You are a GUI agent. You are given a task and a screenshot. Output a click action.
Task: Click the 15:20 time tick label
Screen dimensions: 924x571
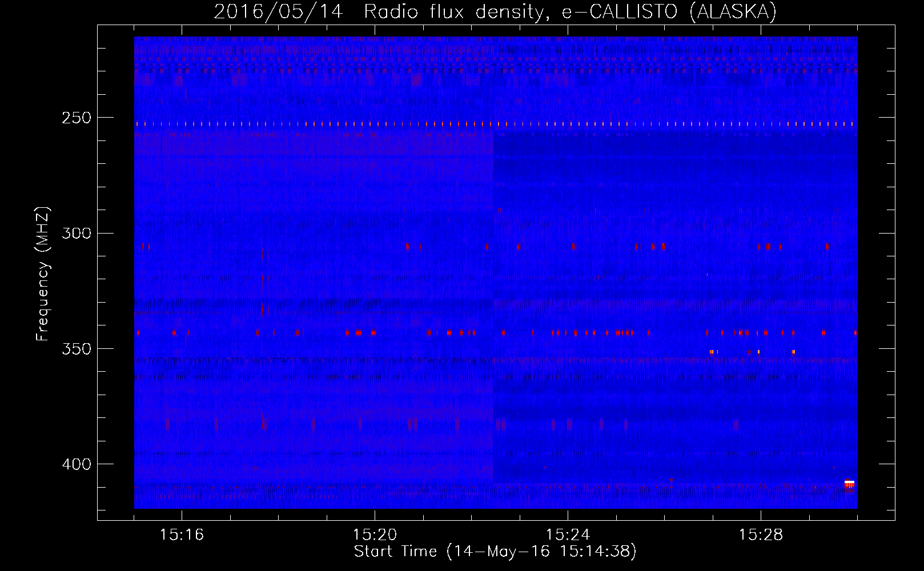(x=375, y=534)
